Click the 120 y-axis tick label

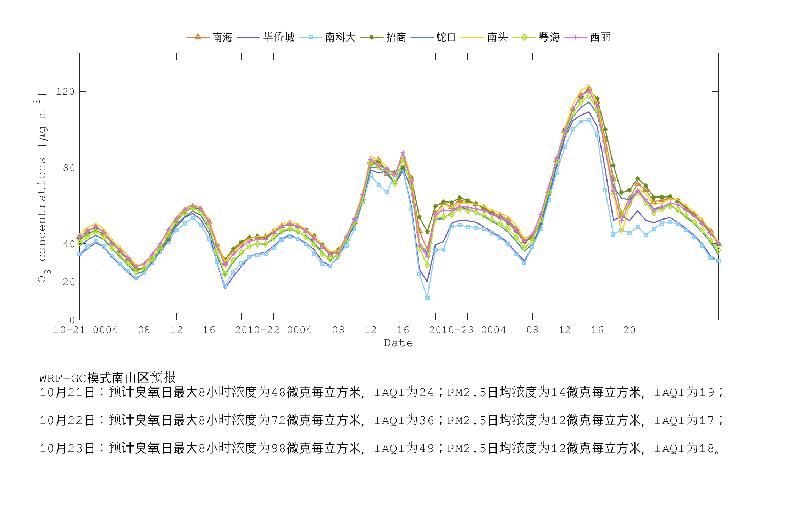click(x=65, y=92)
